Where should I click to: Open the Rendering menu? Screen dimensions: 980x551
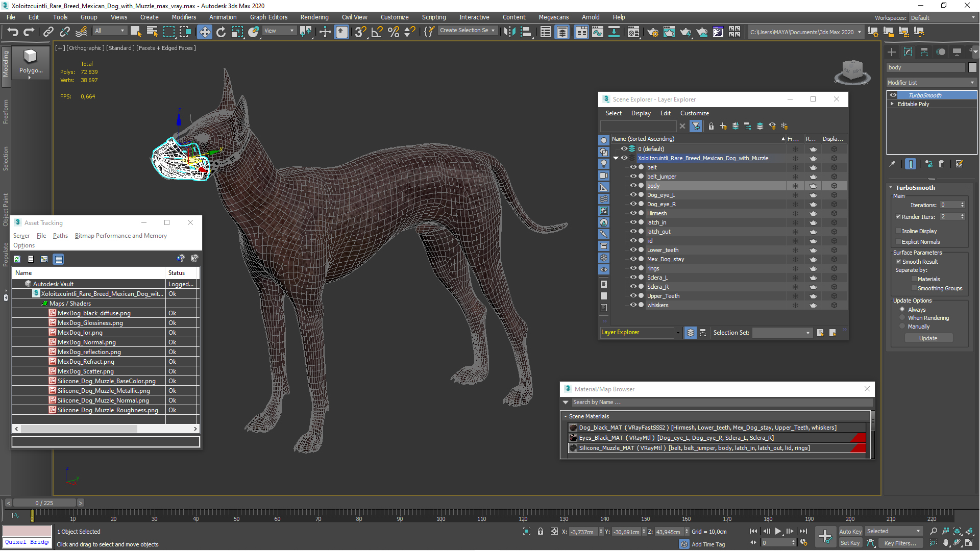[314, 17]
